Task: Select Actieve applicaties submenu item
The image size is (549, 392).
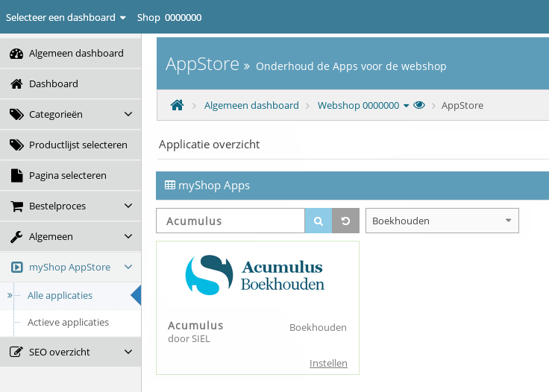Action: 69,322
